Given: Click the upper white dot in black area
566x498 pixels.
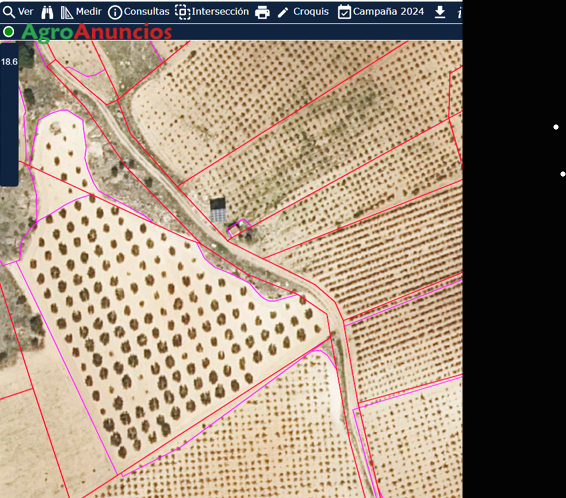Looking at the screenshot, I should click(556, 127).
